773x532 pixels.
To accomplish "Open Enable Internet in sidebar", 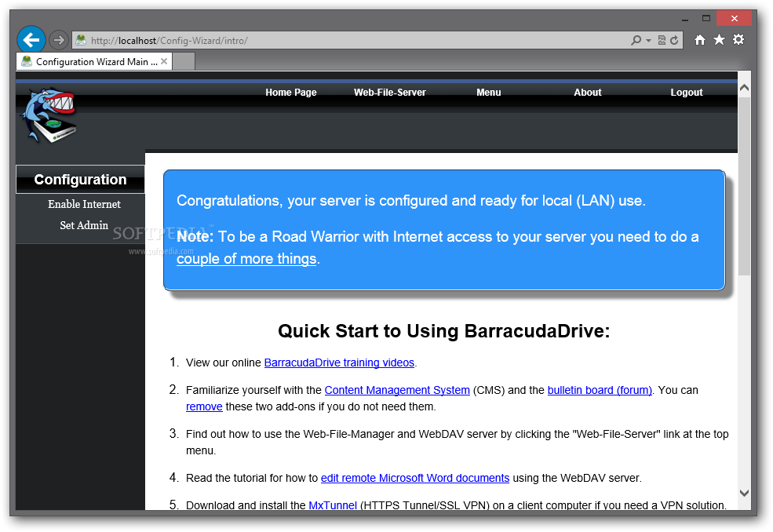I will [84, 204].
